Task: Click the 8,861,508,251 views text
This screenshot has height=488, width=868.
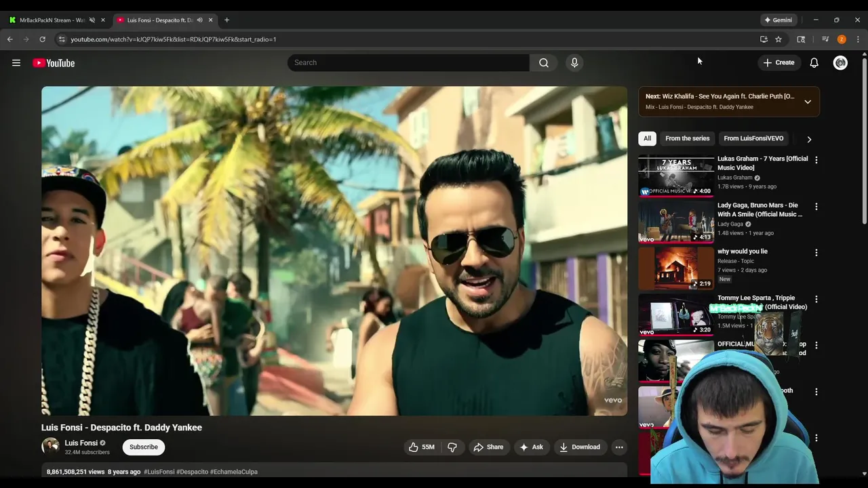Action: click(75, 472)
